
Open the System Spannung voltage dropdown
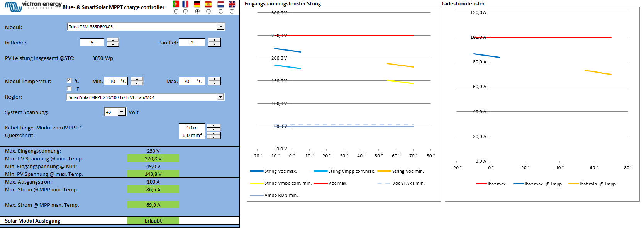click(122, 112)
